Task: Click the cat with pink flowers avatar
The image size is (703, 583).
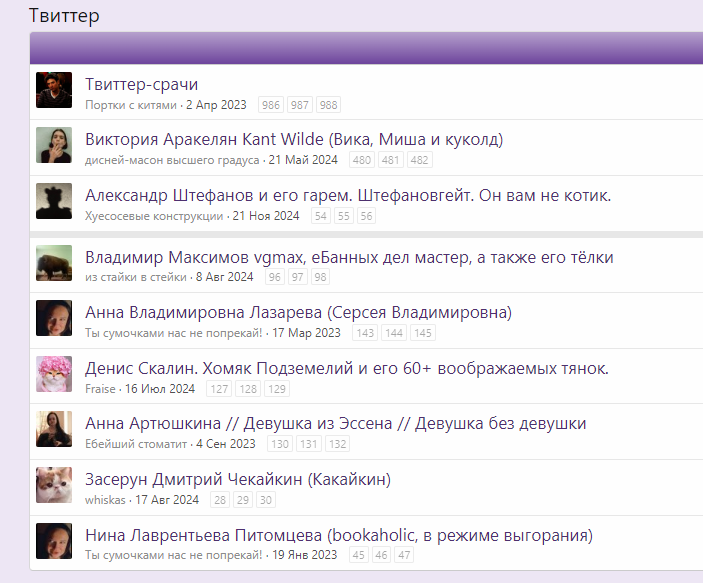Action: (54, 374)
